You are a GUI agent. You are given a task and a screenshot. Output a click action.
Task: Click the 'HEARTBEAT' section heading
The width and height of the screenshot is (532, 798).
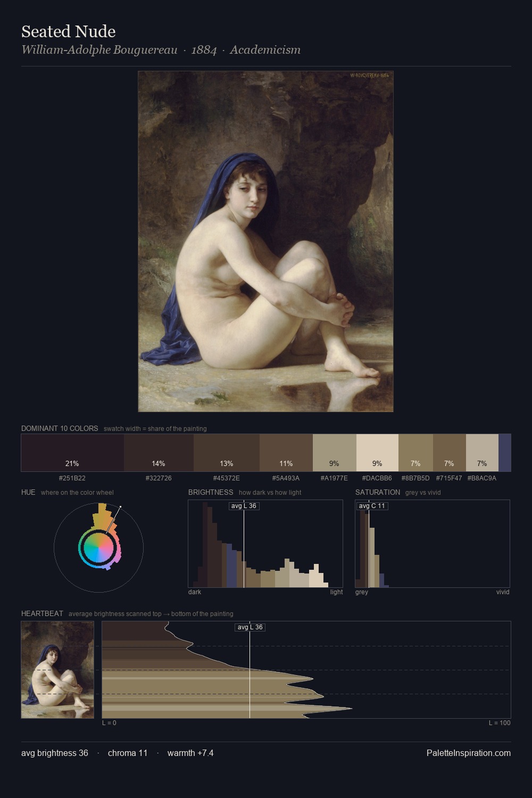[x=42, y=613]
